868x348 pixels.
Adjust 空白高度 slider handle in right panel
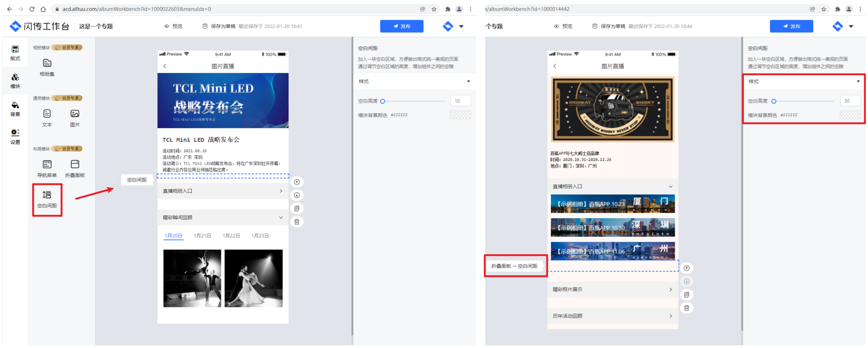click(x=774, y=101)
